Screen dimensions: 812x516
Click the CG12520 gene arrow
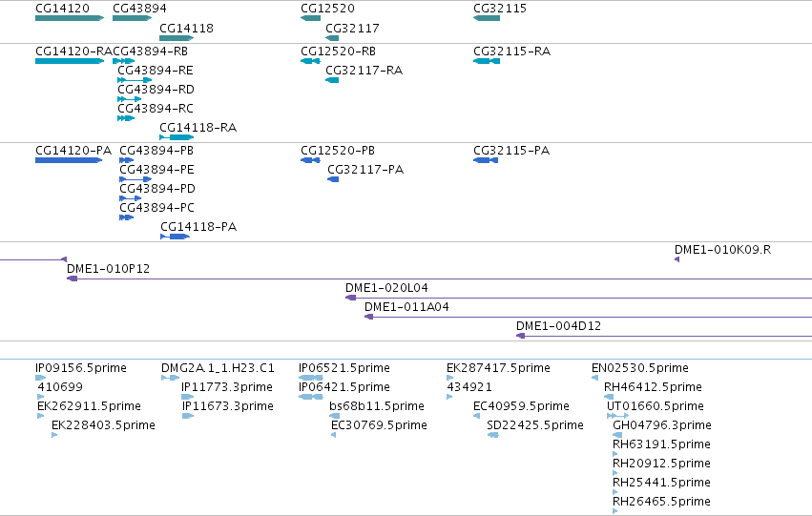[310, 18]
